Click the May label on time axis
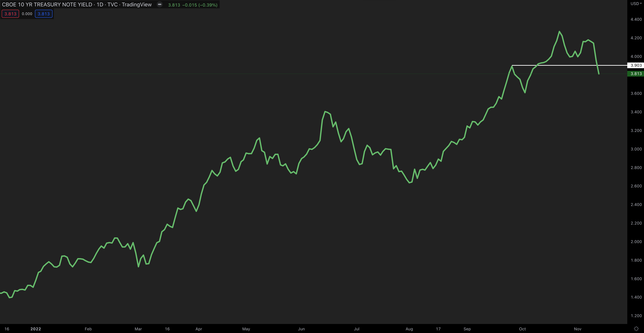The width and height of the screenshot is (644, 333). (246, 329)
